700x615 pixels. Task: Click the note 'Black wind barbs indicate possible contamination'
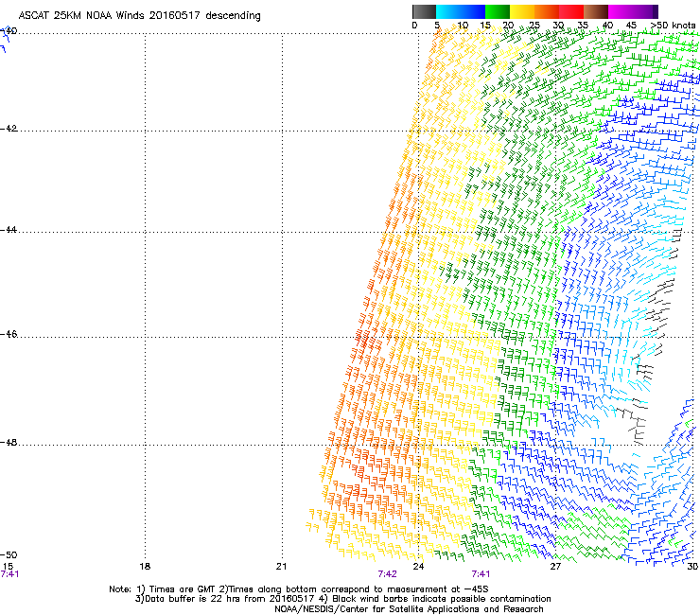click(442, 599)
